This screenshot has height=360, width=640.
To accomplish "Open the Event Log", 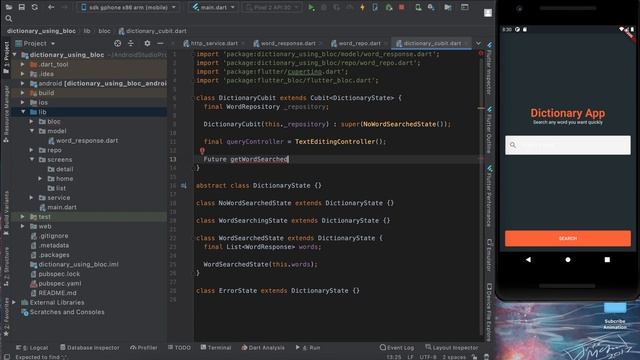I will pos(397,347).
